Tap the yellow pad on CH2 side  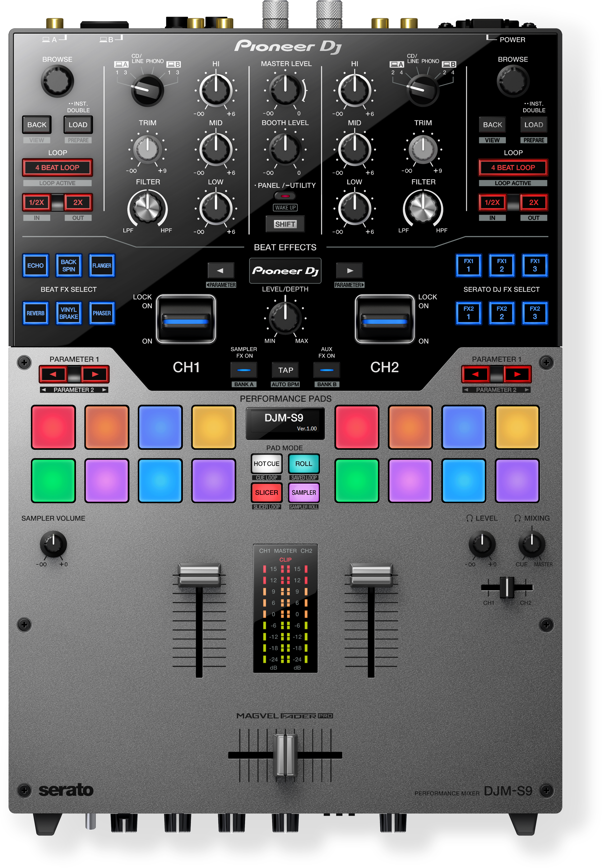pos(517,427)
